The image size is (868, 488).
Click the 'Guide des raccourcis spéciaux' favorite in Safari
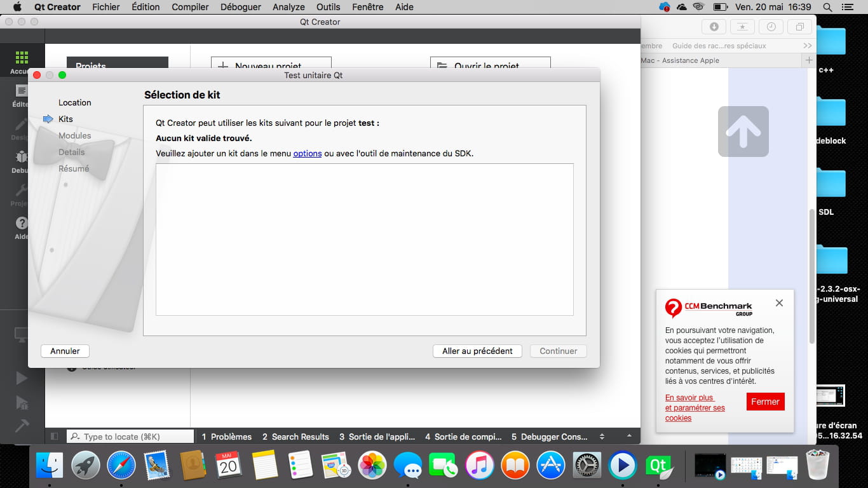[719, 46]
